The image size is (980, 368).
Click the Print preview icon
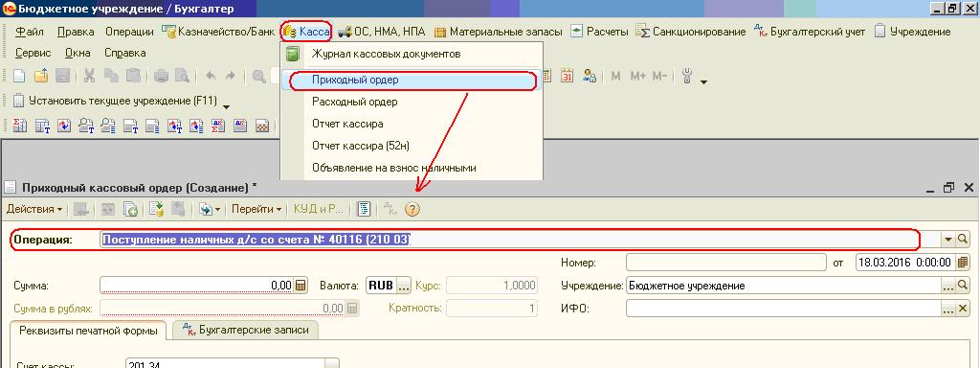pos(182,77)
